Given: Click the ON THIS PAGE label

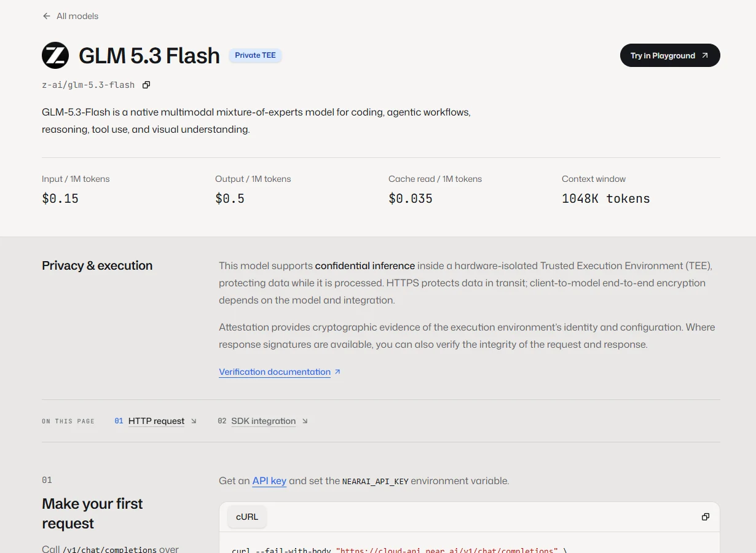Looking at the screenshot, I should tap(68, 422).
